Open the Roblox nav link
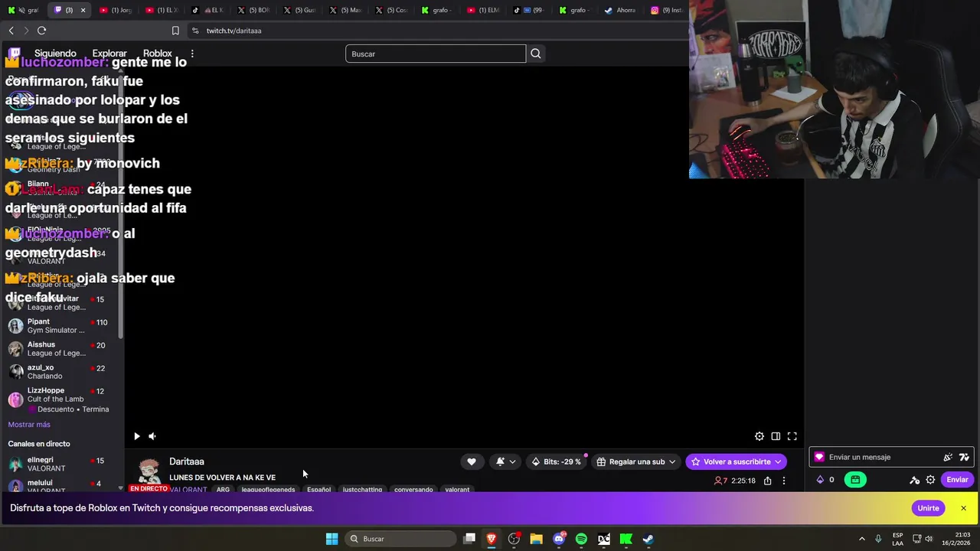This screenshot has width=980, height=551. click(x=158, y=54)
